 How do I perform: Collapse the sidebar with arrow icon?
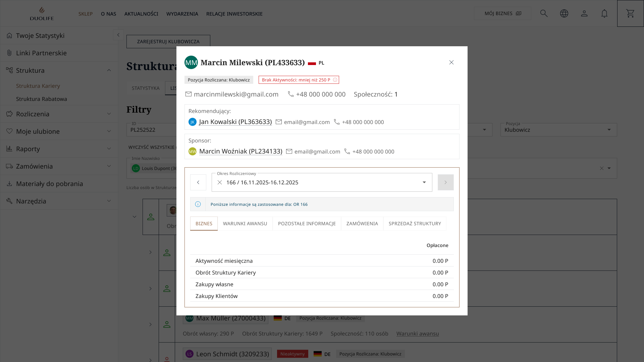118,35
